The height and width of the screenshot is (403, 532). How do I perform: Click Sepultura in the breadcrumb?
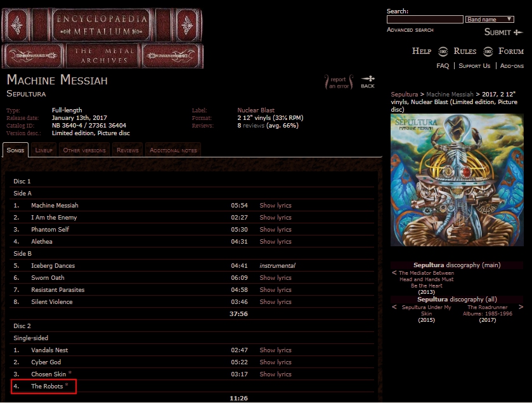(x=404, y=95)
